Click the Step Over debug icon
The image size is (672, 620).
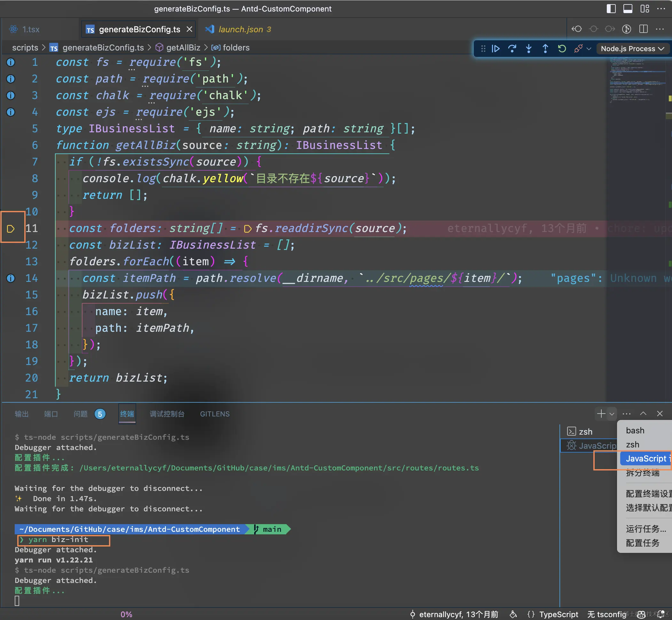point(512,49)
